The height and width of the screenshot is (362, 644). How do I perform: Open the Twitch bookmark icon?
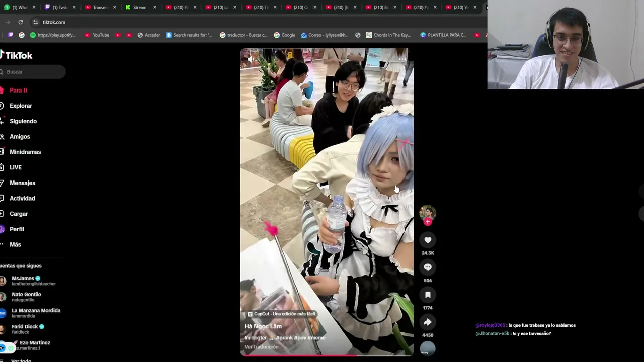(11, 35)
